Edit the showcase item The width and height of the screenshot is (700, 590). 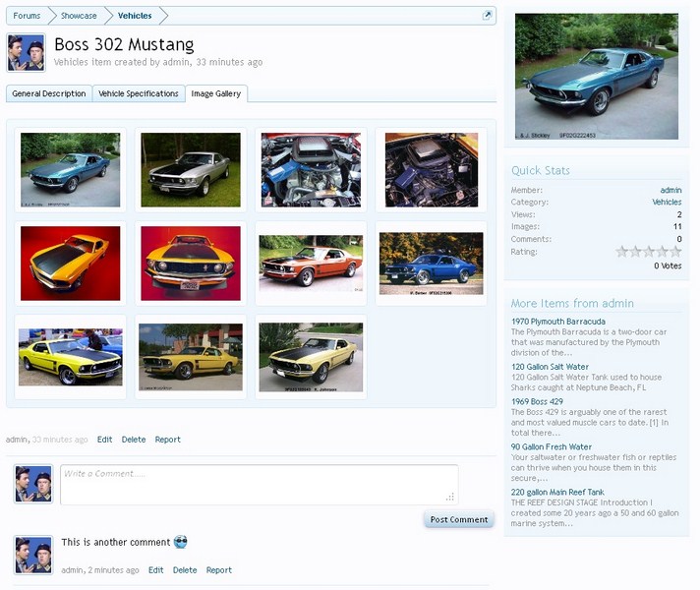click(104, 440)
